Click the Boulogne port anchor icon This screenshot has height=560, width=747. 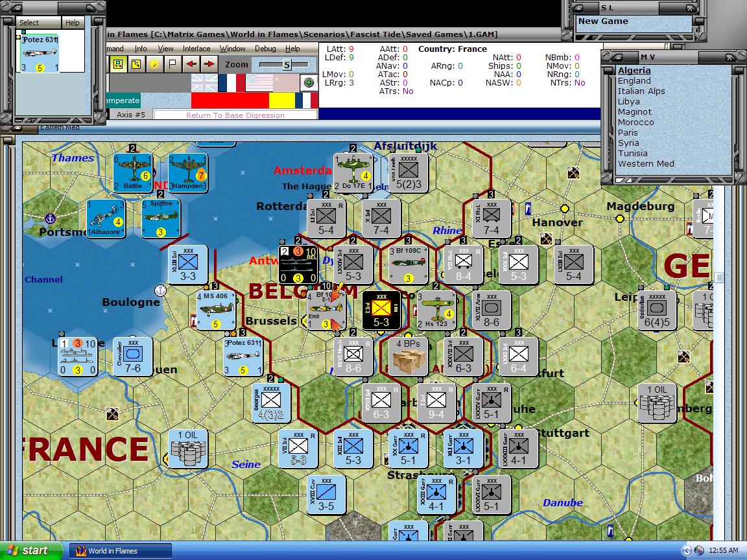click(x=161, y=290)
